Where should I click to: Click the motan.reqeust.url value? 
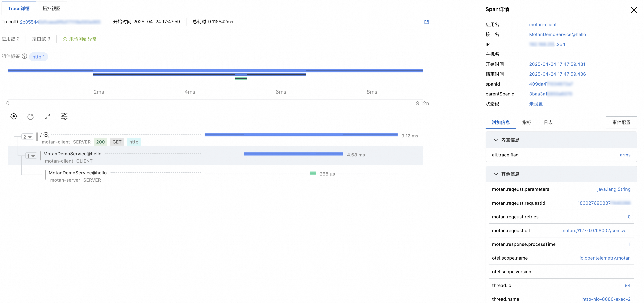tap(595, 231)
